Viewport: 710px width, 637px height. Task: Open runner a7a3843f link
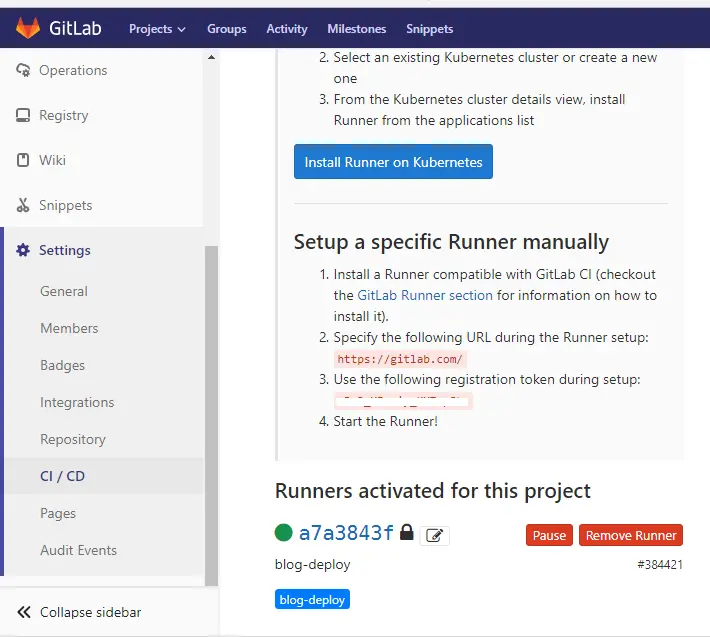pyautogui.click(x=346, y=533)
